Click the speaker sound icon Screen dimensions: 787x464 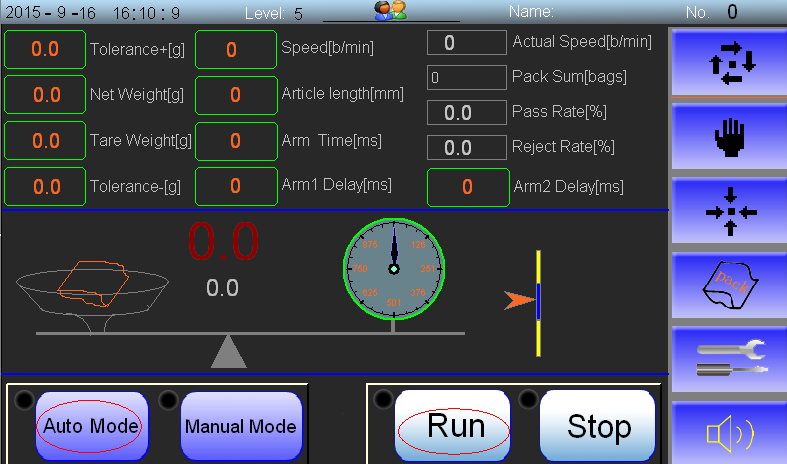point(729,434)
